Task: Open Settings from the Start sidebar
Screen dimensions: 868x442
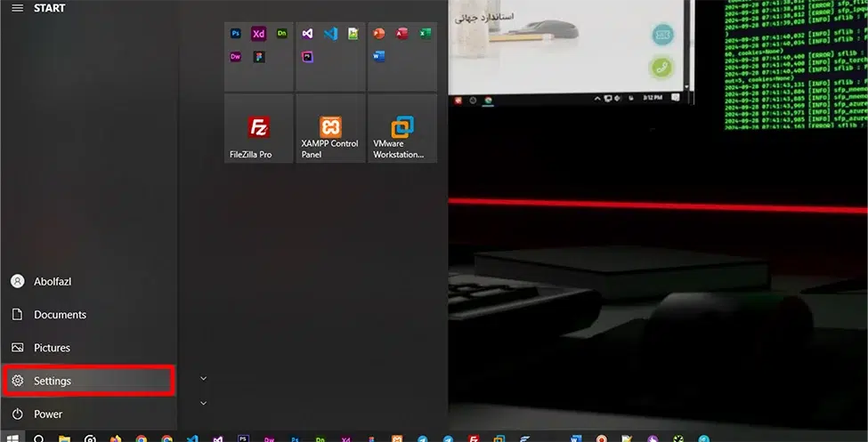Action: pyautogui.click(x=88, y=381)
